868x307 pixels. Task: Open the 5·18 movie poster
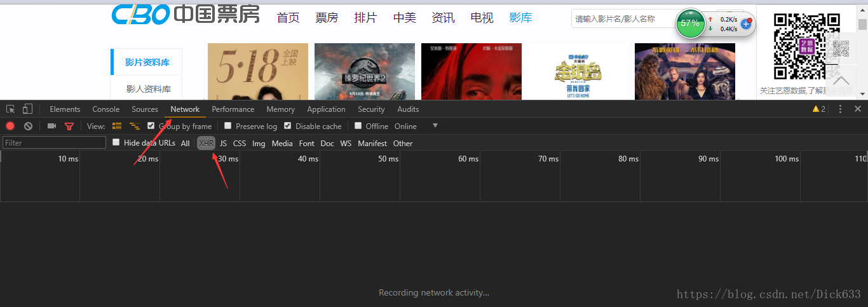258,71
